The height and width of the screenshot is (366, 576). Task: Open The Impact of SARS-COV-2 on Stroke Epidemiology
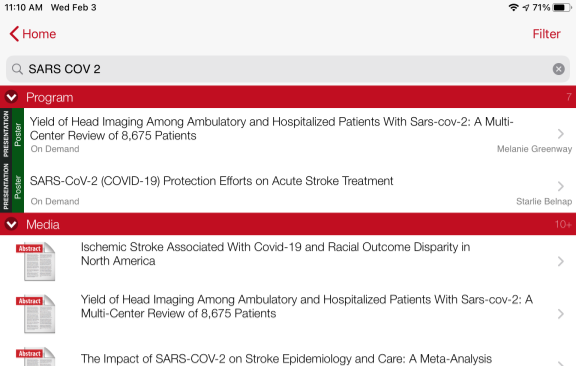click(286, 359)
